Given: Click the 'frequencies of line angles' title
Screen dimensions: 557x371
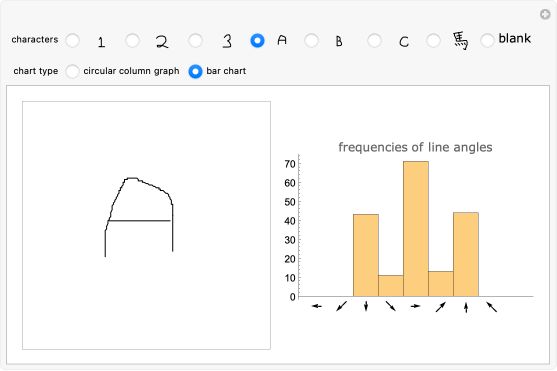Looking at the screenshot, I should [415, 147].
